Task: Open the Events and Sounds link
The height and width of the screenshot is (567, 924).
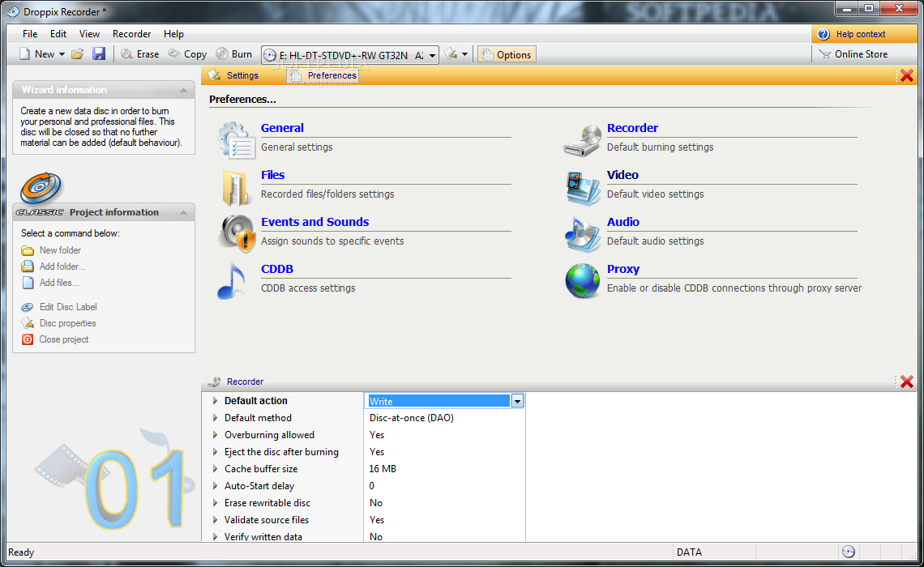Action: coord(315,222)
